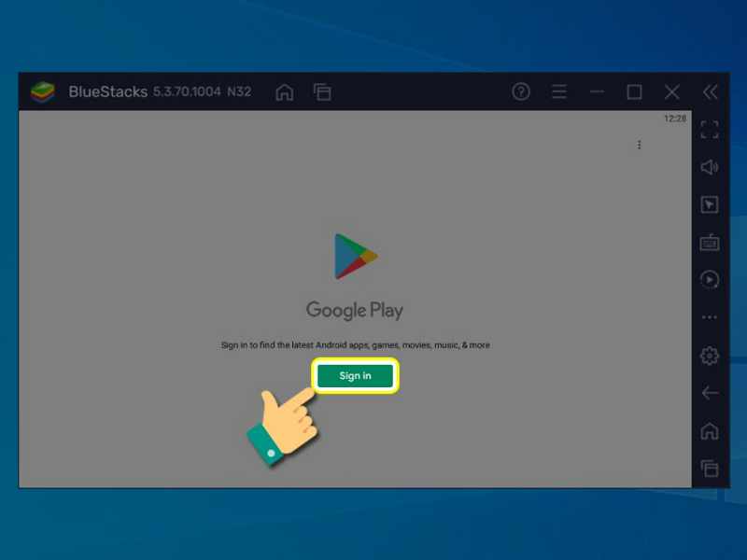This screenshot has width=747, height=560.
Task: Open BlueStacks settings gear icon
Action: [x=710, y=356]
